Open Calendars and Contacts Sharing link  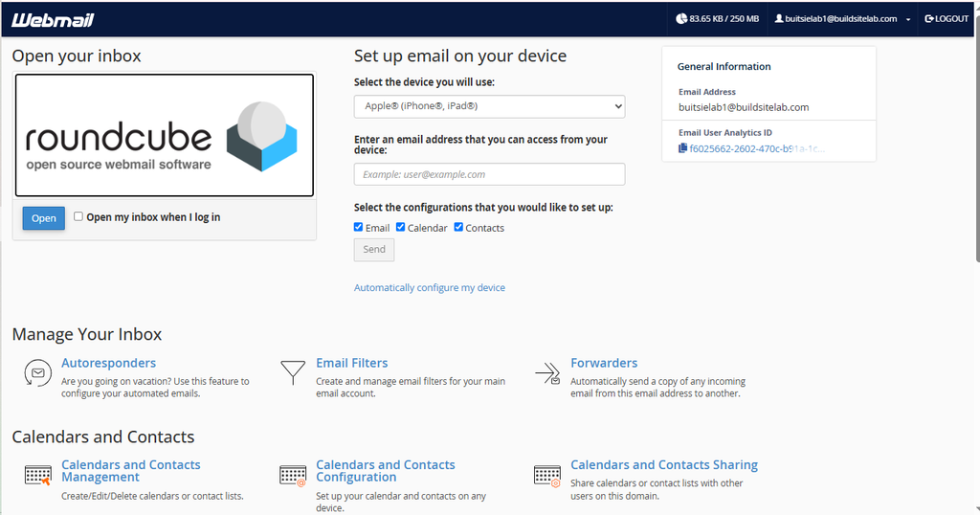click(664, 464)
